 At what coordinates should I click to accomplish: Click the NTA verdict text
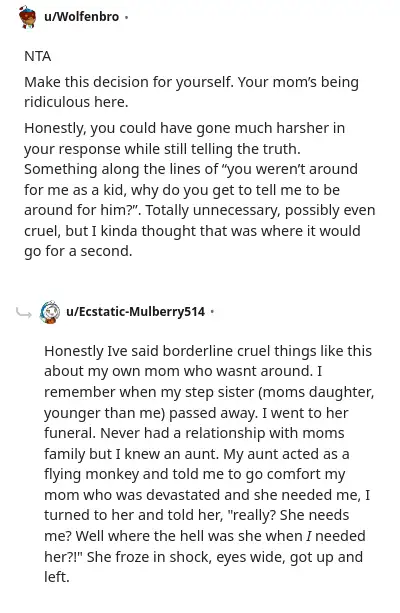[x=38, y=56]
